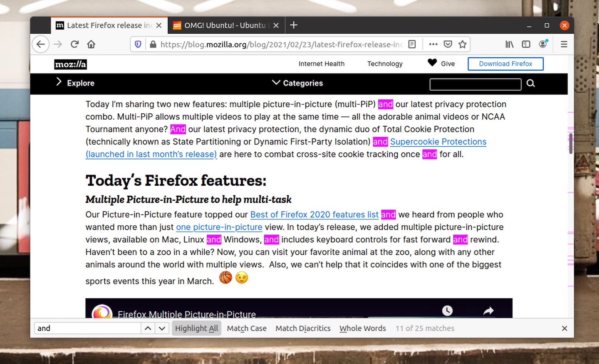Show sidebars button
The height and width of the screenshot is (364, 599).
point(526,44)
